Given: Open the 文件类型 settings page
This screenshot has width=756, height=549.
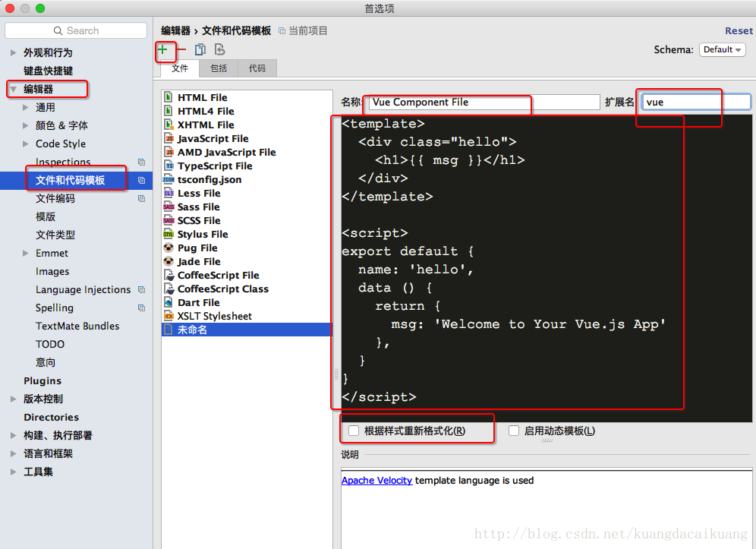Looking at the screenshot, I should click(x=55, y=235).
